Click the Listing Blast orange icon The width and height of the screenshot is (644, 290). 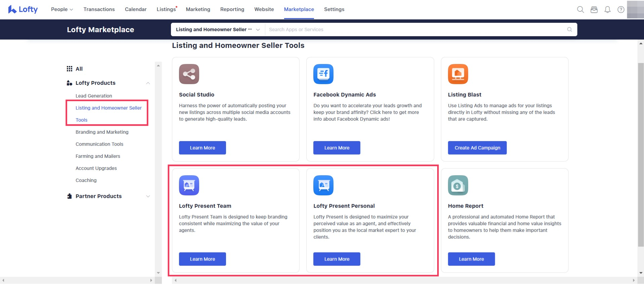pos(458,74)
